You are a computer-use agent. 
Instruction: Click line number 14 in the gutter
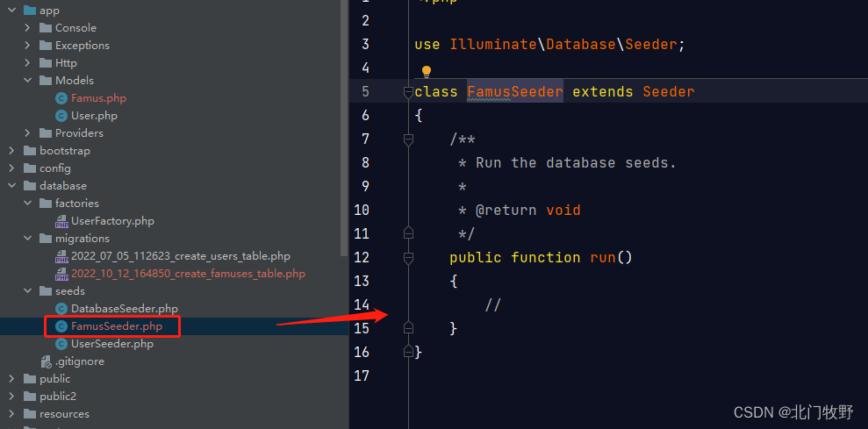pyautogui.click(x=361, y=305)
